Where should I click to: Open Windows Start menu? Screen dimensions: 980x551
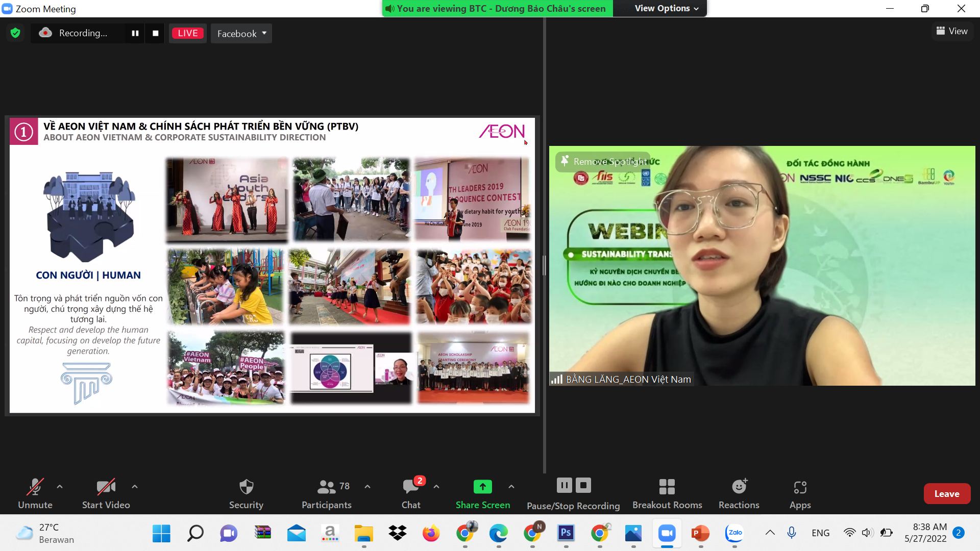(x=161, y=533)
